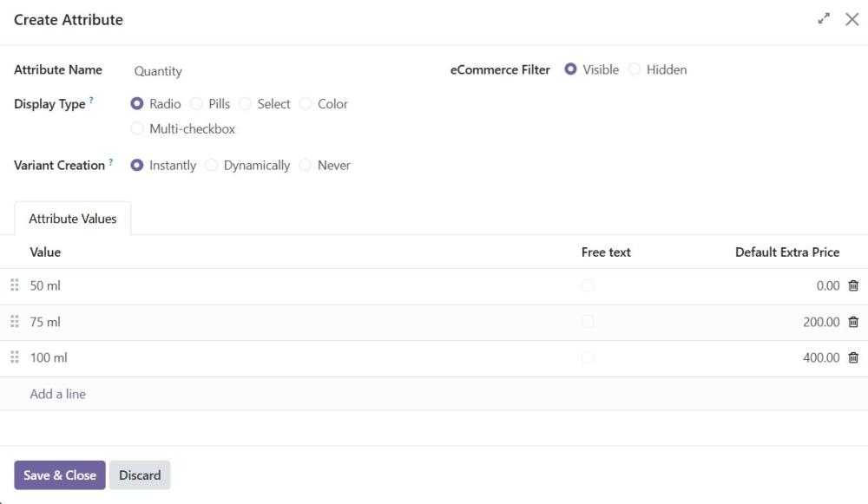Enable Free text for the 75 ml value
Viewport: 868px width, 504px height.
(x=588, y=321)
